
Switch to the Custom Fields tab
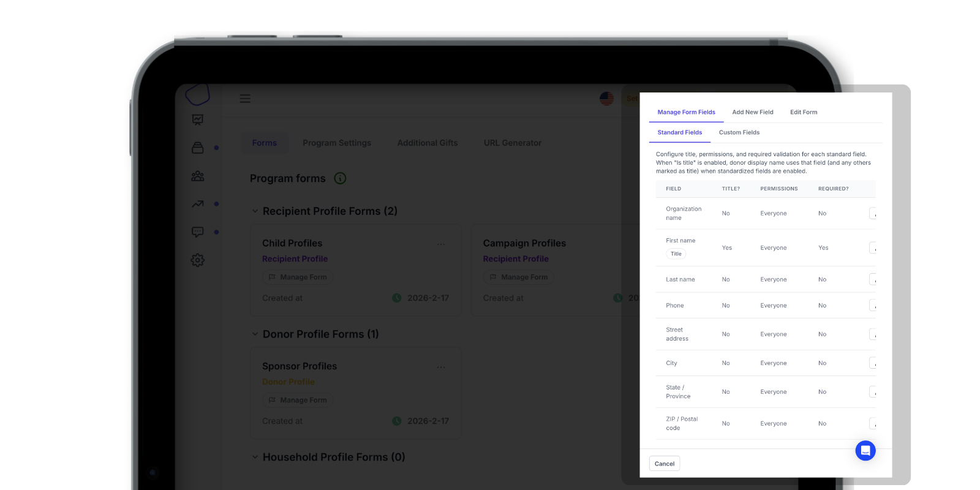click(739, 132)
